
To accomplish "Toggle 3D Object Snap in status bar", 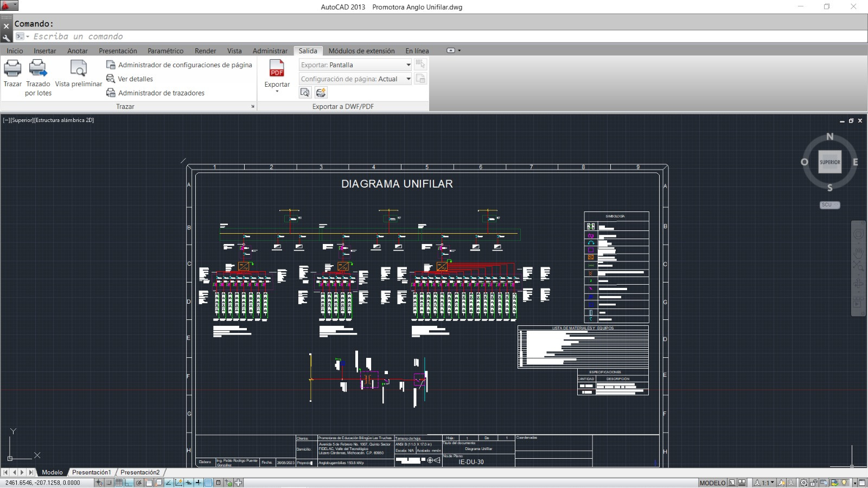I will point(158,483).
